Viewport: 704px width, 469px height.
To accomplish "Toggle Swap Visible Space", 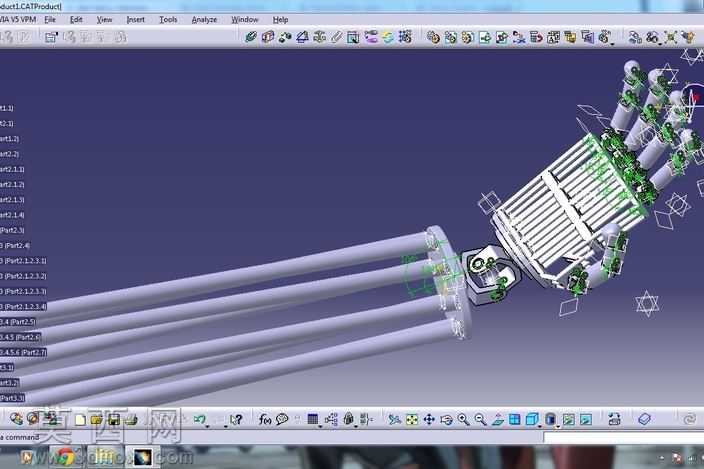I will pos(585,419).
